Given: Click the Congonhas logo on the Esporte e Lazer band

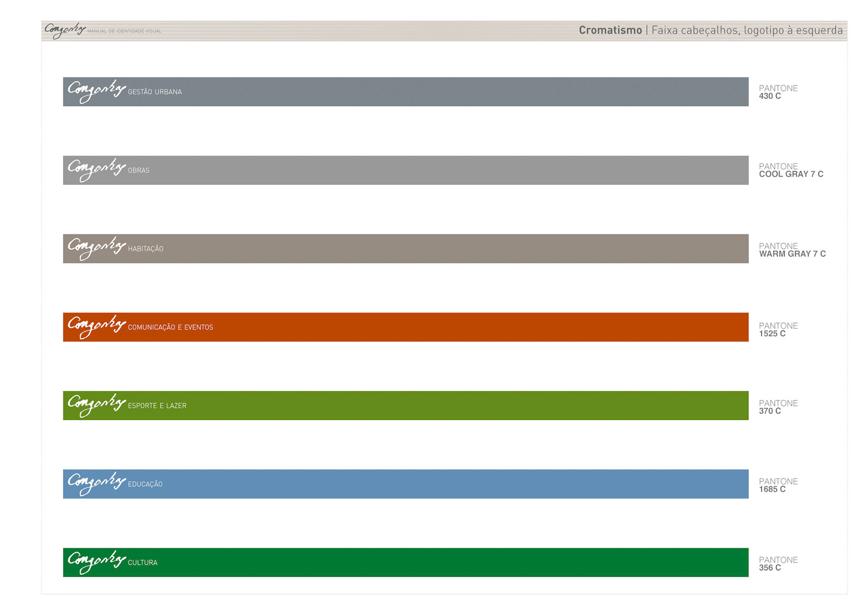Looking at the screenshot, I should coord(97,405).
